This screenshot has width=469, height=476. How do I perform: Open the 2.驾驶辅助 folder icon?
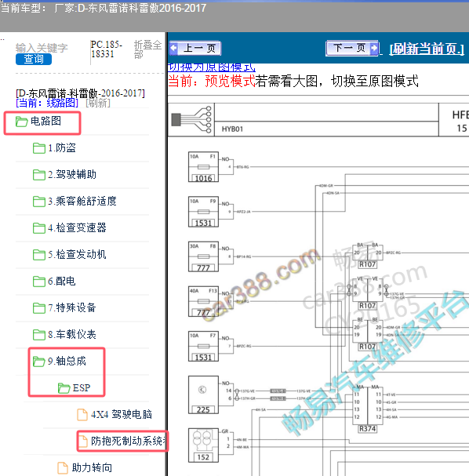point(39,175)
